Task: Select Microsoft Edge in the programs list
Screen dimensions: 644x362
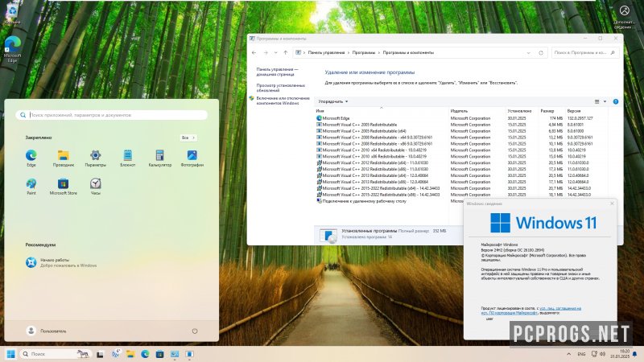Action: click(x=461, y=118)
